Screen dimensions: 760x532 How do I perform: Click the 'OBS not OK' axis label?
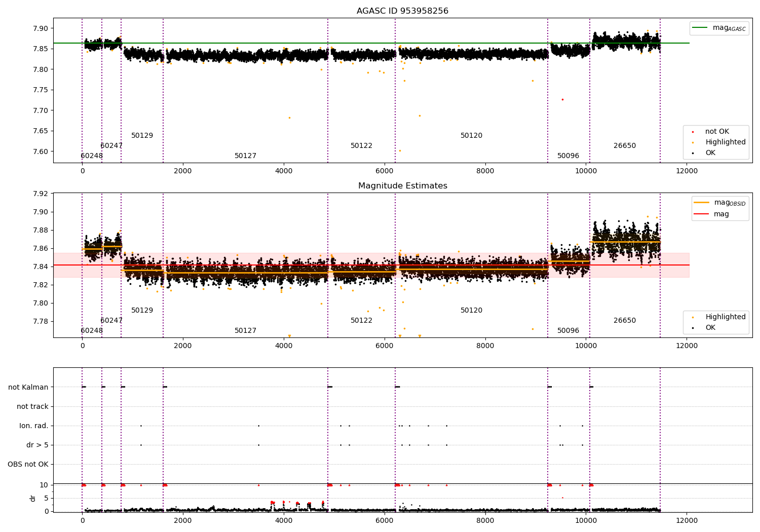28,464
